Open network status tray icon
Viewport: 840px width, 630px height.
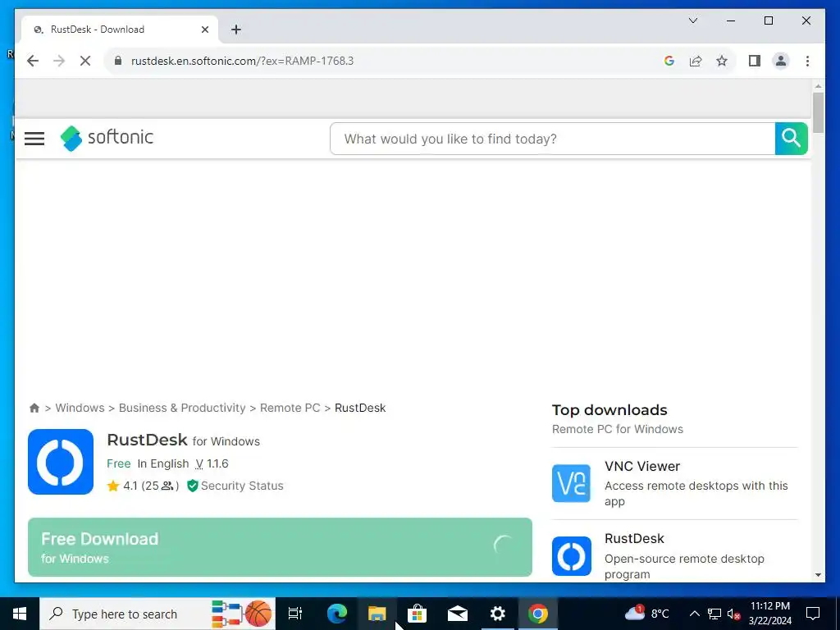(714, 614)
